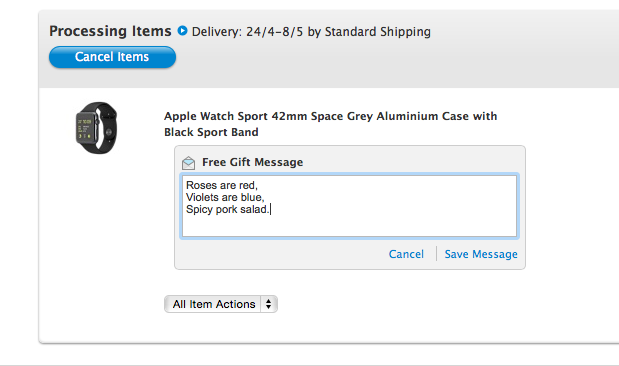
Task: Click the Free Gift Message heading label
Action: click(x=253, y=162)
